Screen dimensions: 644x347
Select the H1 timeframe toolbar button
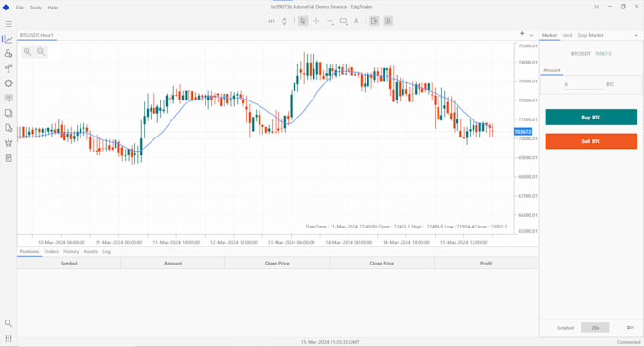click(271, 21)
